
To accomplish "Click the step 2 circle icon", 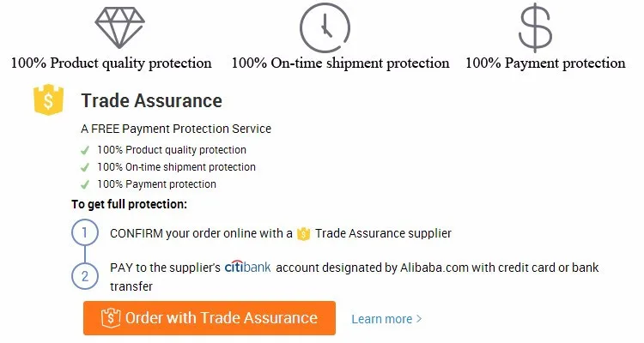I will [84, 276].
